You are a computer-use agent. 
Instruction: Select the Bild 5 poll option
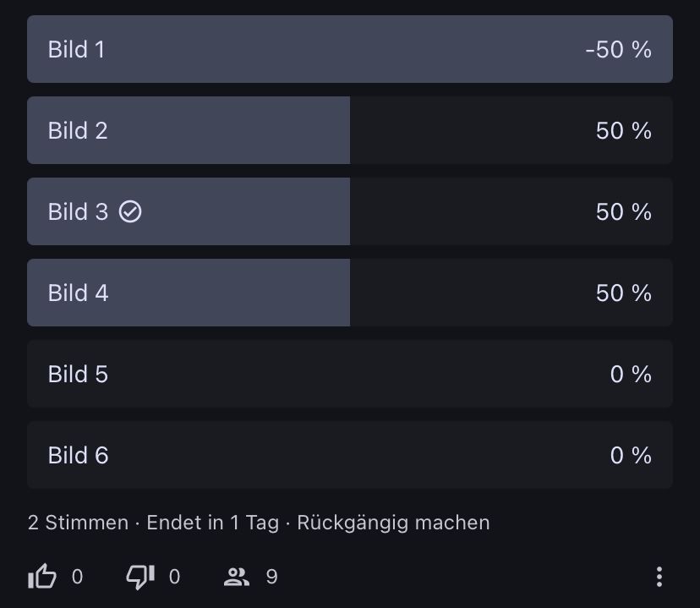click(x=350, y=374)
